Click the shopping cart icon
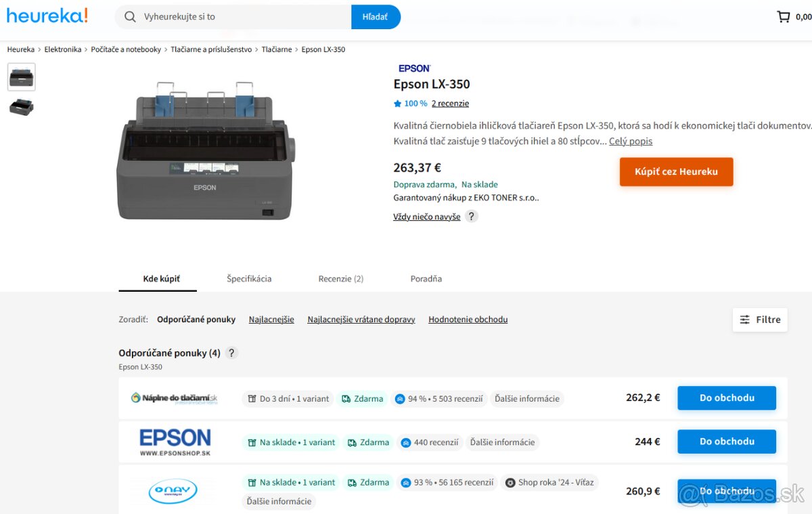 [784, 17]
